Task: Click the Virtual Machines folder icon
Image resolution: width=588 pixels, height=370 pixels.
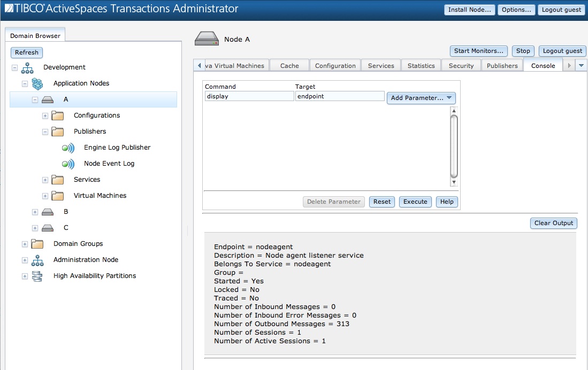Action: [57, 196]
